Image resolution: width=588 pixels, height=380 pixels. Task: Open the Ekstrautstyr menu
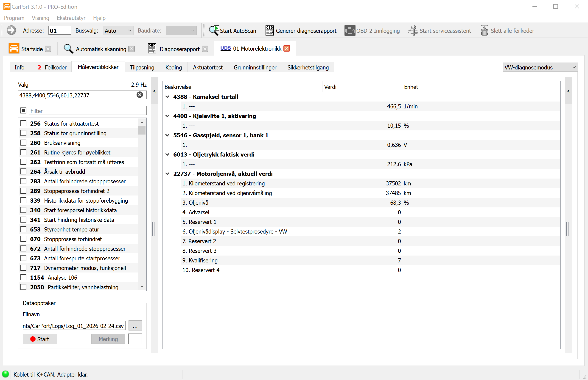pos(71,18)
